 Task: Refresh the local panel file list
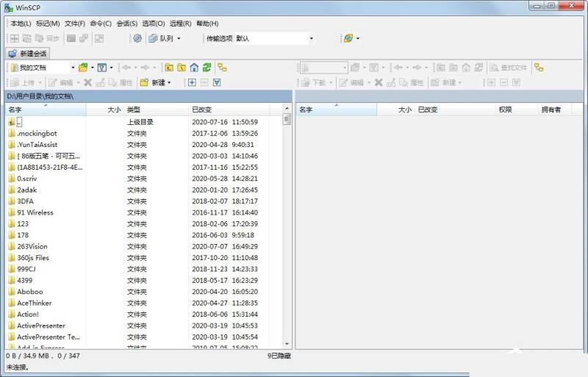coord(207,68)
